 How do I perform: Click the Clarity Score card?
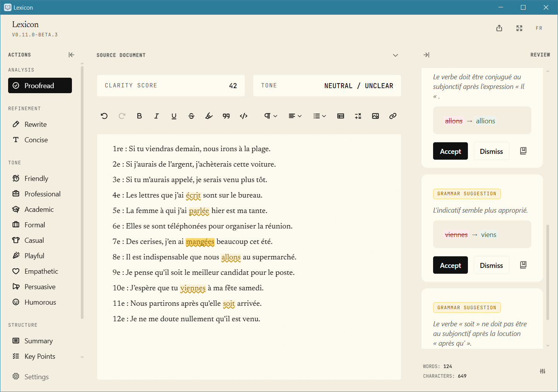coord(171,85)
